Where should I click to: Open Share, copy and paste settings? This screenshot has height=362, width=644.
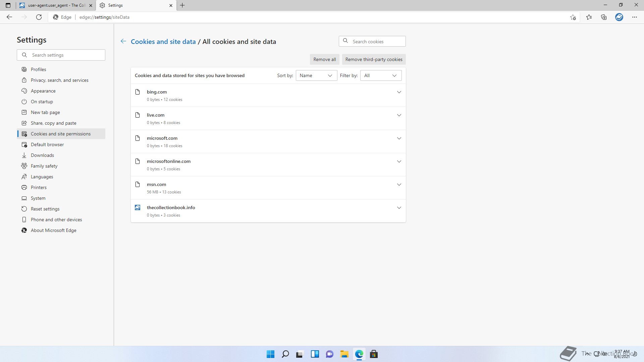click(x=61, y=123)
